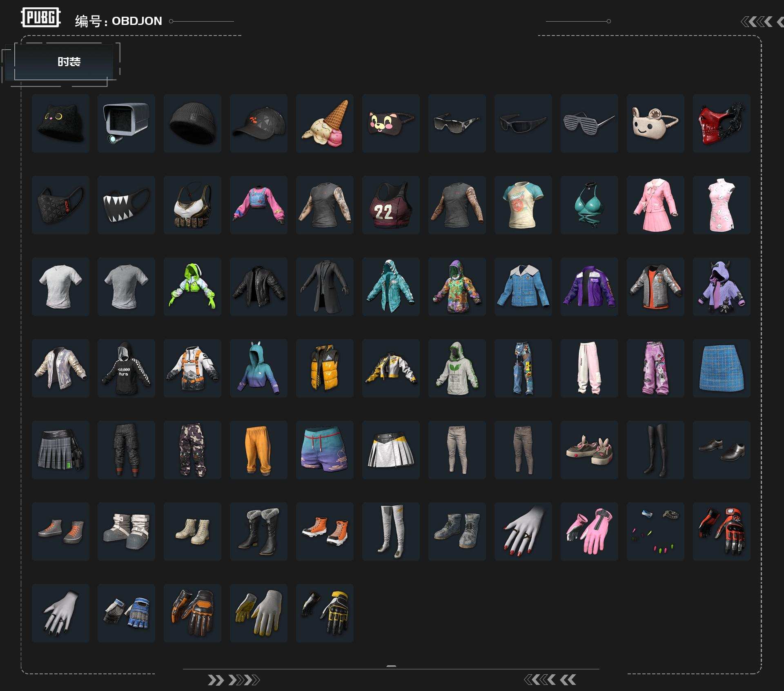Select the pink gloves item

coord(589,531)
